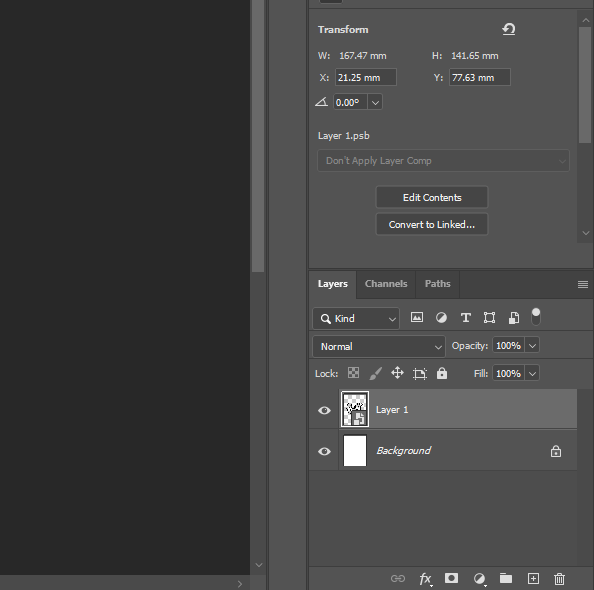Add a layer mask
Viewport: 594px width, 590px height.
point(451,578)
